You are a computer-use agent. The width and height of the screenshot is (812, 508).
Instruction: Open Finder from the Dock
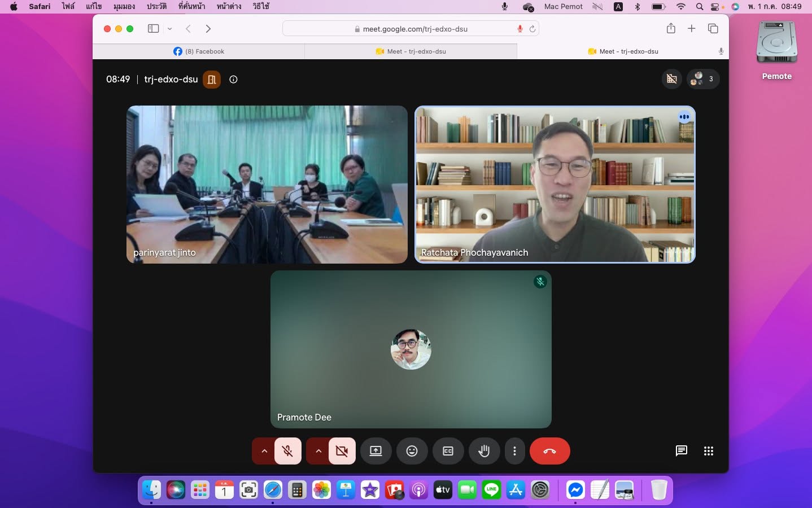pos(151,489)
